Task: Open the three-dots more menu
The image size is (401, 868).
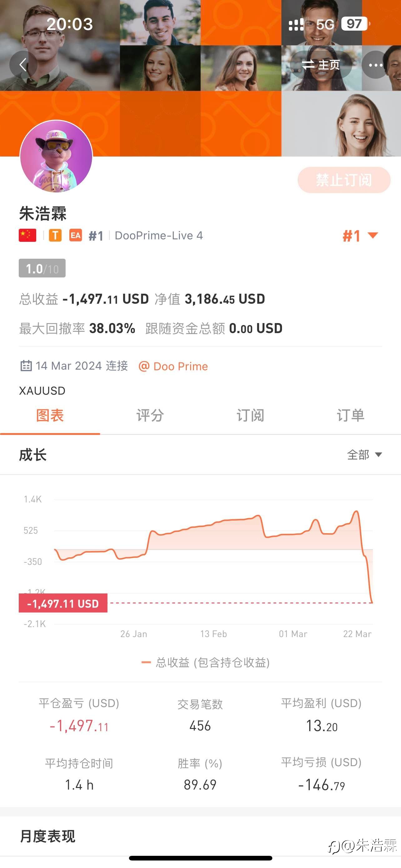Action: (x=375, y=65)
